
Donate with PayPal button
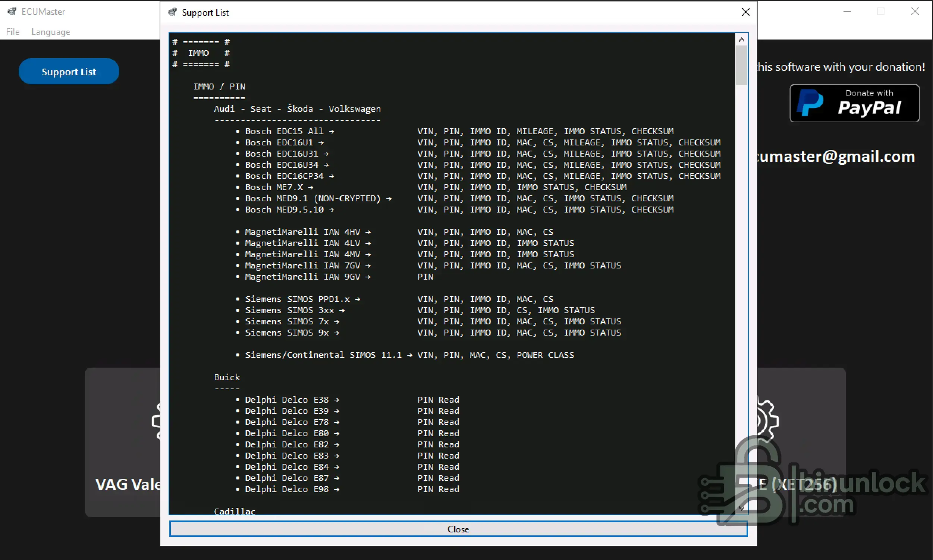click(854, 103)
